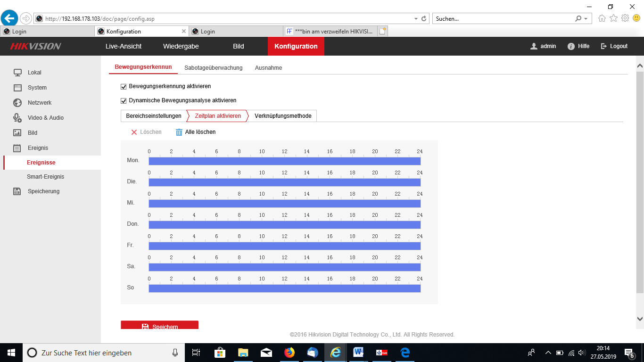The image size is (644, 362).
Task: Click the browser search input field
Action: [503, 19]
